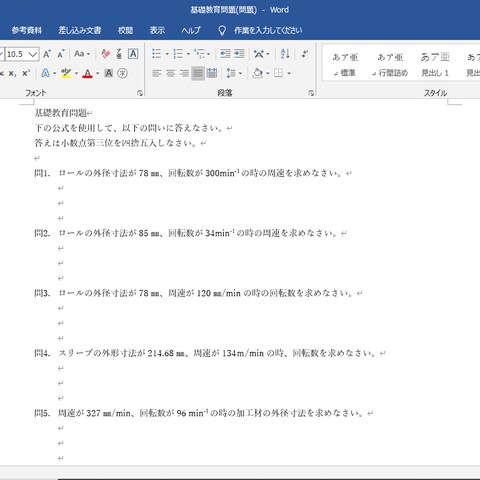Apply text effects glowing A icon

point(45,73)
